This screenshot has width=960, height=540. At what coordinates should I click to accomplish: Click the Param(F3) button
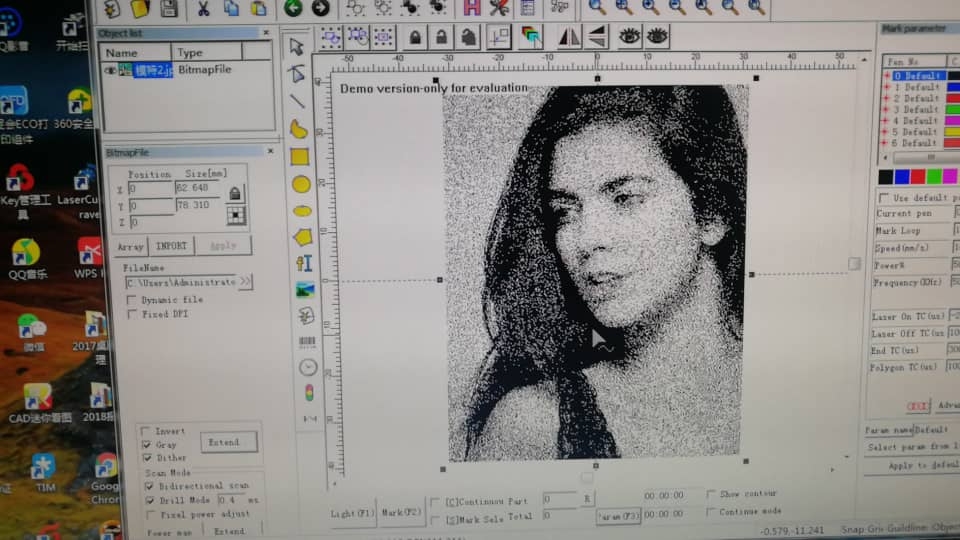click(618, 517)
